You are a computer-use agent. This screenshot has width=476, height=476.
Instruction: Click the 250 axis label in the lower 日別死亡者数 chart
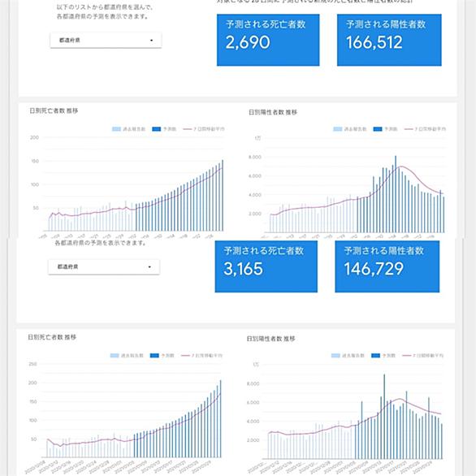(32, 364)
